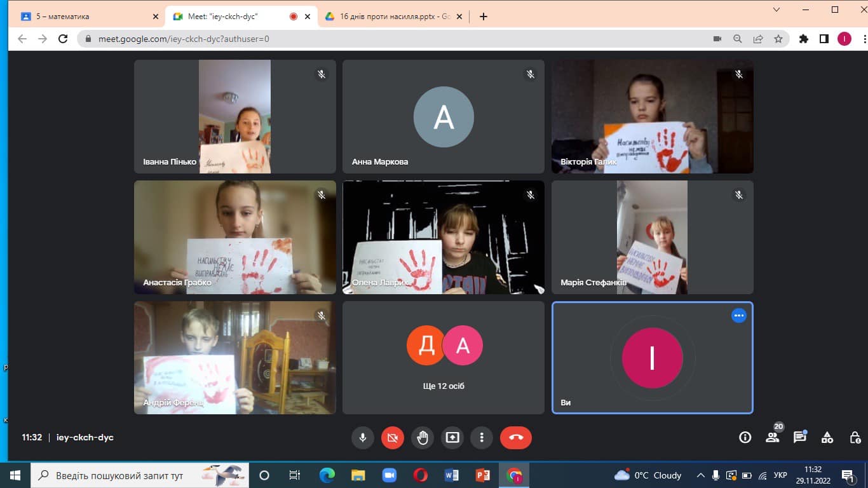
Task: Open more options three-dot menu in toolbar
Action: coord(482,437)
